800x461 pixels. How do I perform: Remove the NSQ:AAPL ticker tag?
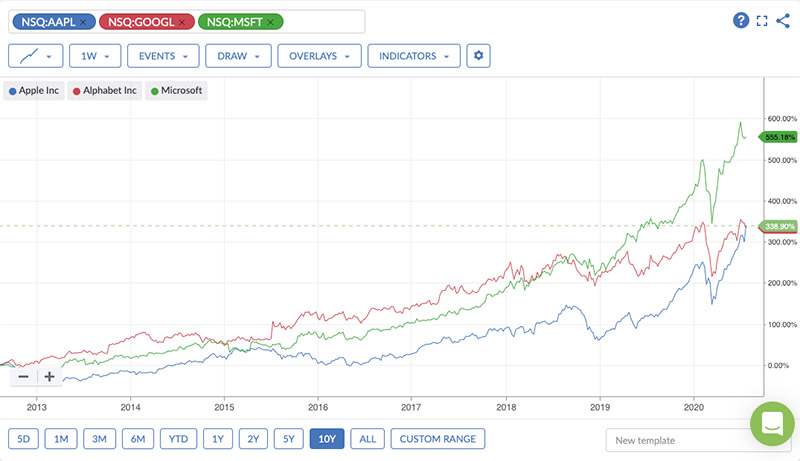[83, 22]
